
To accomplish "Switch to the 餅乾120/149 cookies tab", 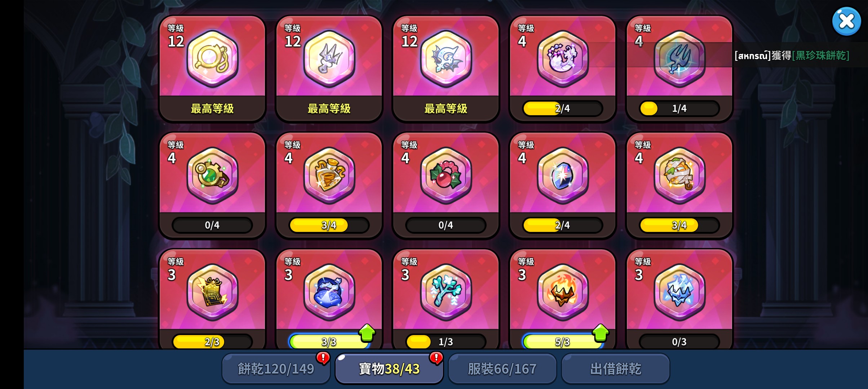I will 276,369.
